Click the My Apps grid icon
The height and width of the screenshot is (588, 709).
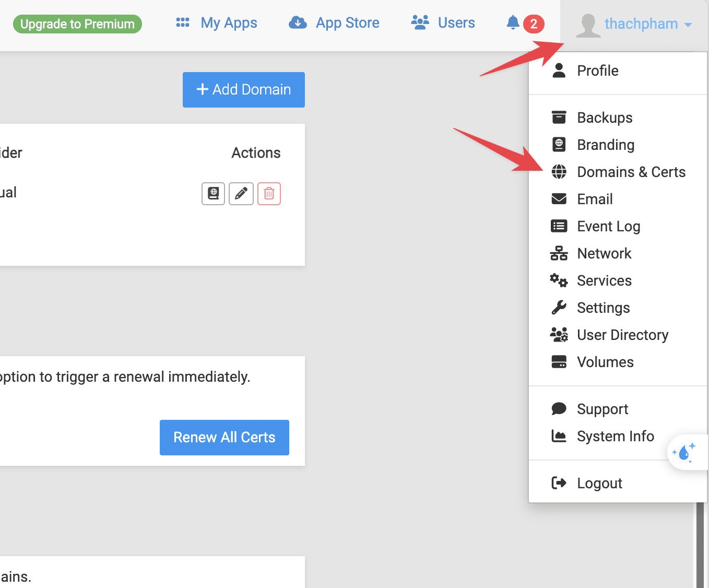(x=182, y=22)
